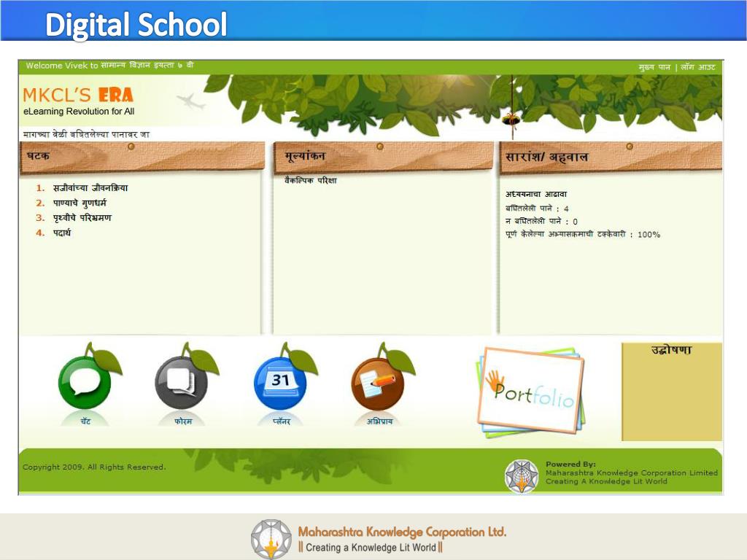747x560 pixels.
Task: Click the अध्ययनाचा आढावा heading
Action: point(536,194)
